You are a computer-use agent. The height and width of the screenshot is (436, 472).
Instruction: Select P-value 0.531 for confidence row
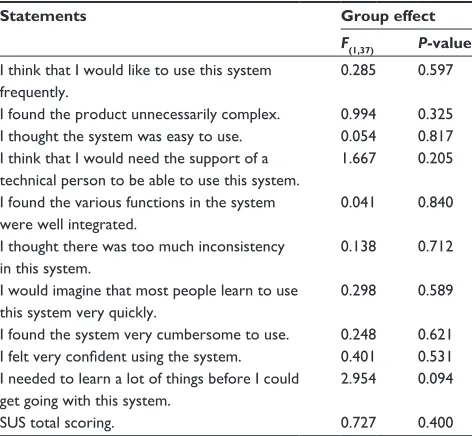435,356
